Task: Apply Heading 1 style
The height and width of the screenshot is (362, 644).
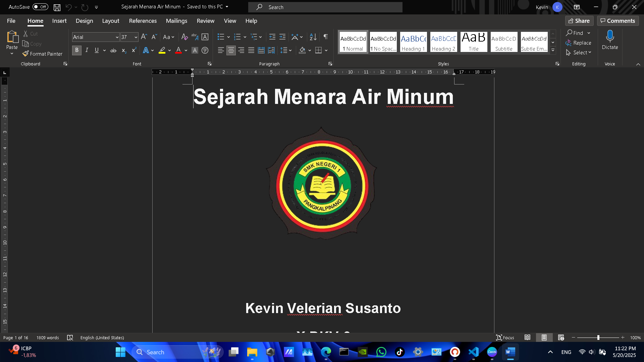Action: [x=413, y=42]
